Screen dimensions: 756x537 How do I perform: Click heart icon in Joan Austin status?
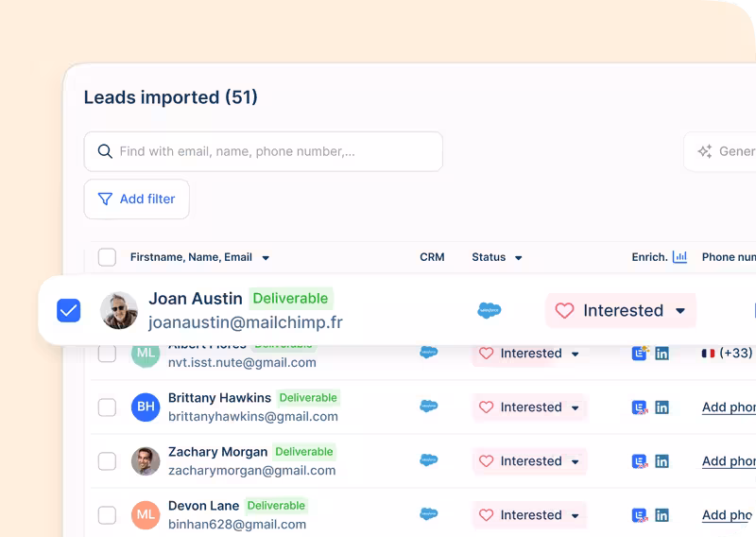point(564,310)
